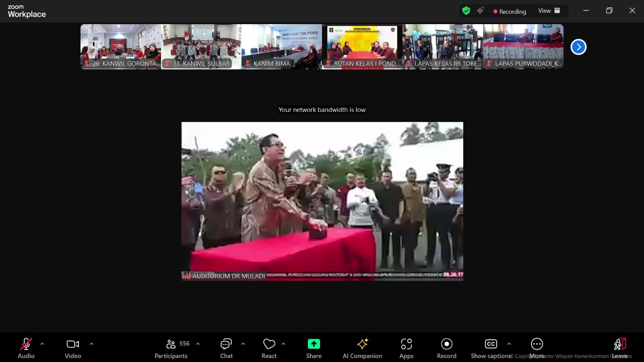Click the encryption shield icon
The image size is (644, 362).
pyautogui.click(x=466, y=11)
